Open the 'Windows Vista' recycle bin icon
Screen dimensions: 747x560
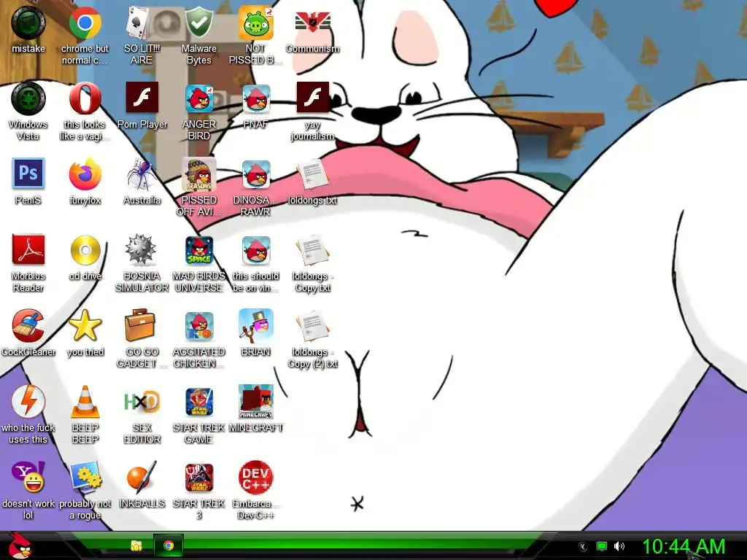tap(28, 98)
